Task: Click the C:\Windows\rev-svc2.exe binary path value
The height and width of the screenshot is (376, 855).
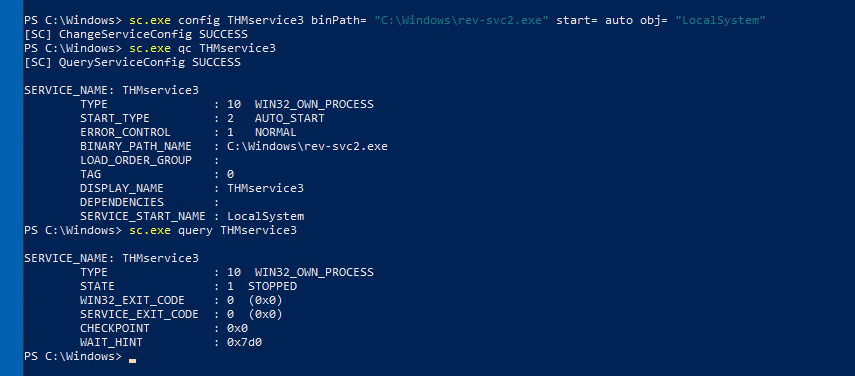Action: pyautogui.click(x=308, y=147)
